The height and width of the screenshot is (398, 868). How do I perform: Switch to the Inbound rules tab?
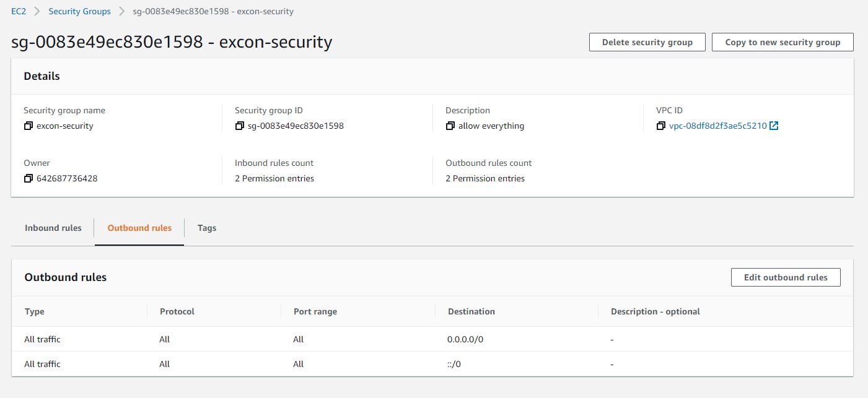(x=53, y=228)
